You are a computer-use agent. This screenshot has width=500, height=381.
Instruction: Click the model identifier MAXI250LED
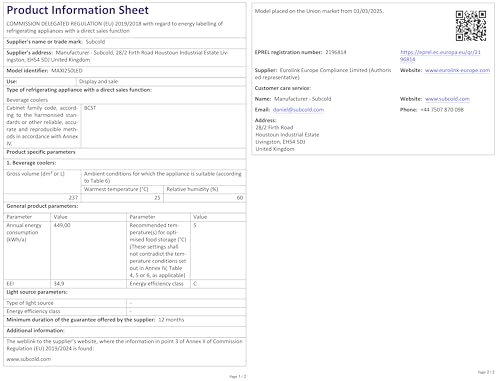(67, 71)
